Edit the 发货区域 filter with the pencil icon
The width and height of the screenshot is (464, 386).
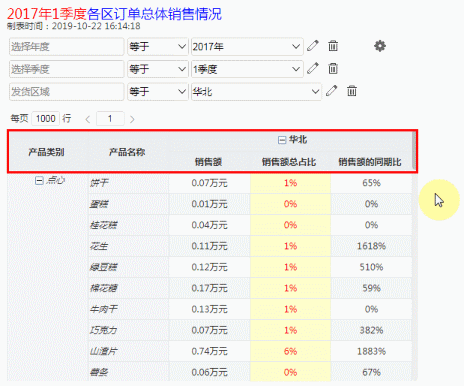click(x=331, y=91)
